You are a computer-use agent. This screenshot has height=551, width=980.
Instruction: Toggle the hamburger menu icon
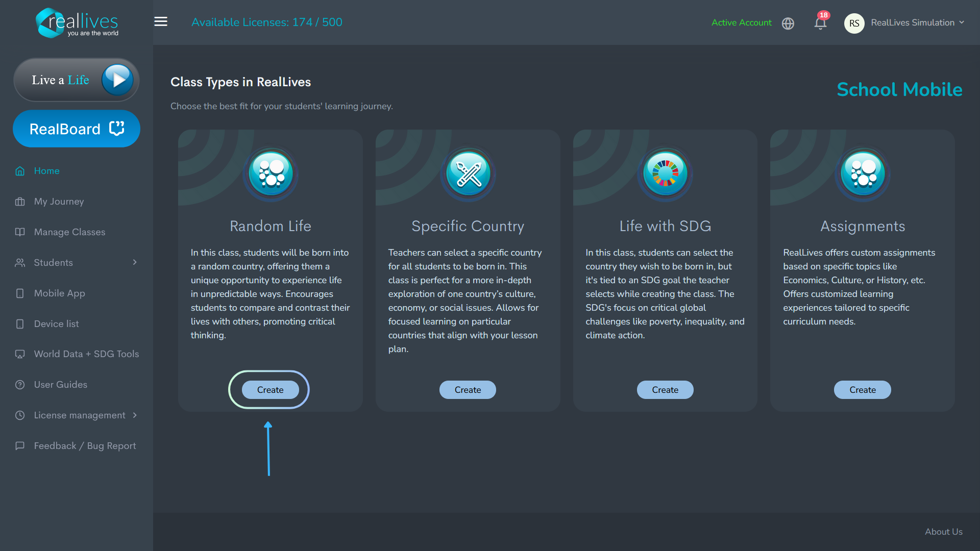[x=161, y=21]
